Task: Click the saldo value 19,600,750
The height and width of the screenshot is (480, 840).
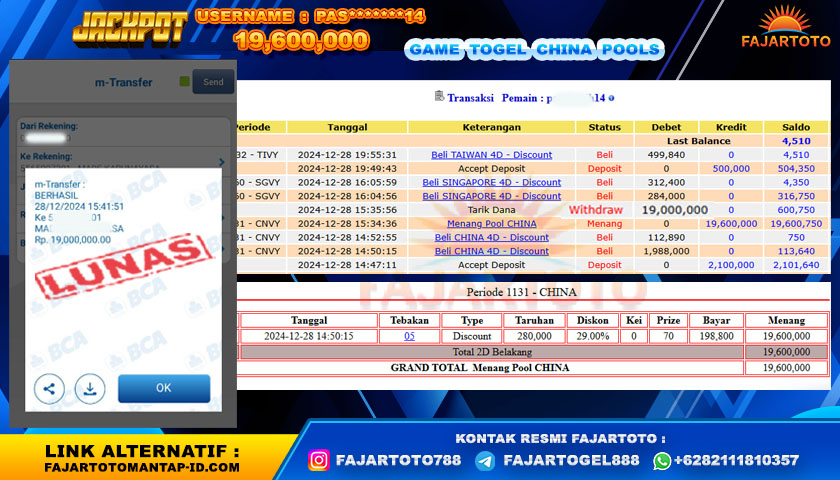Action: (x=796, y=223)
